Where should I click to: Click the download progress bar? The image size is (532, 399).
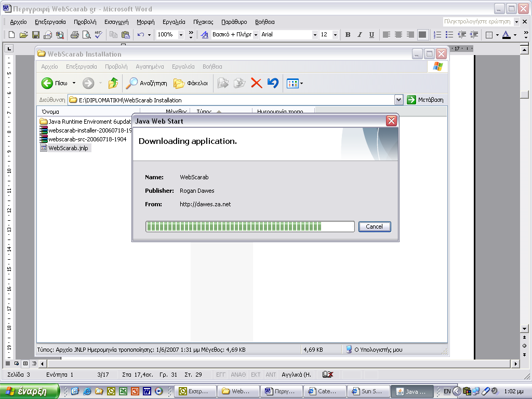(x=250, y=227)
